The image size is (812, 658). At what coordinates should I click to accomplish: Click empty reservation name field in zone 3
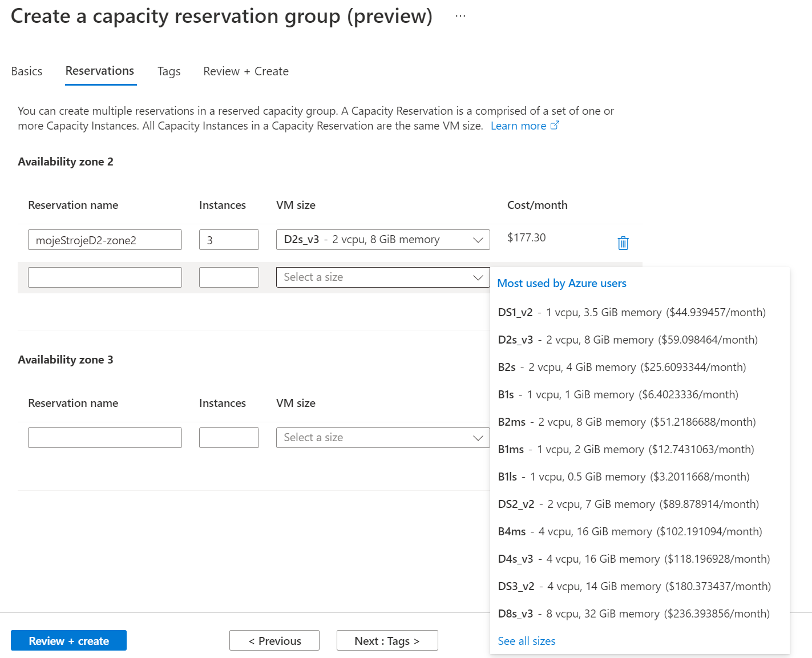(105, 438)
